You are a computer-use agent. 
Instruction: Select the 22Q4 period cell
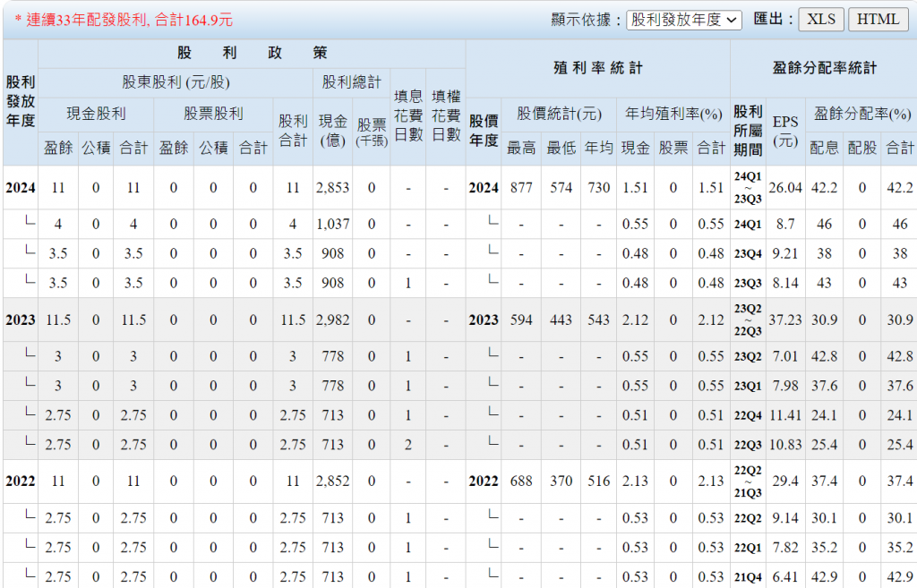point(748,415)
